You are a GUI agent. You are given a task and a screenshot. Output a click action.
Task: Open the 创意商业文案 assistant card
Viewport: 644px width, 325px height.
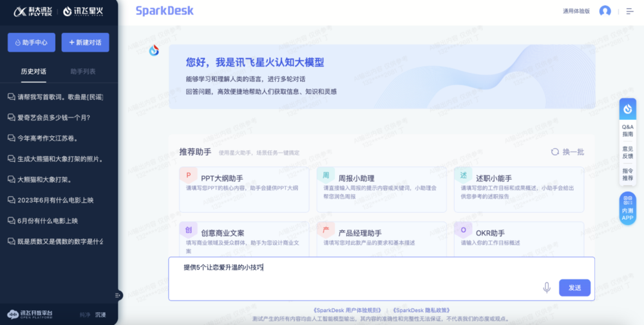(244, 239)
